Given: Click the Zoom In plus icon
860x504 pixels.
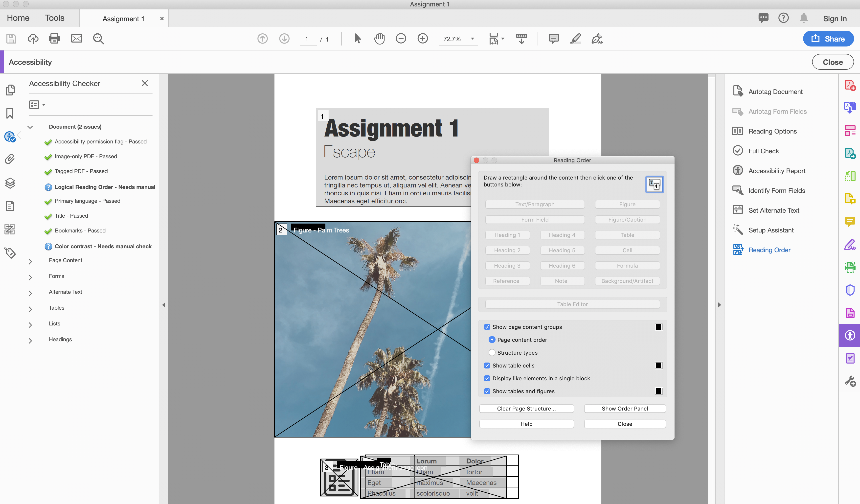Looking at the screenshot, I should [x=423, y=39].
